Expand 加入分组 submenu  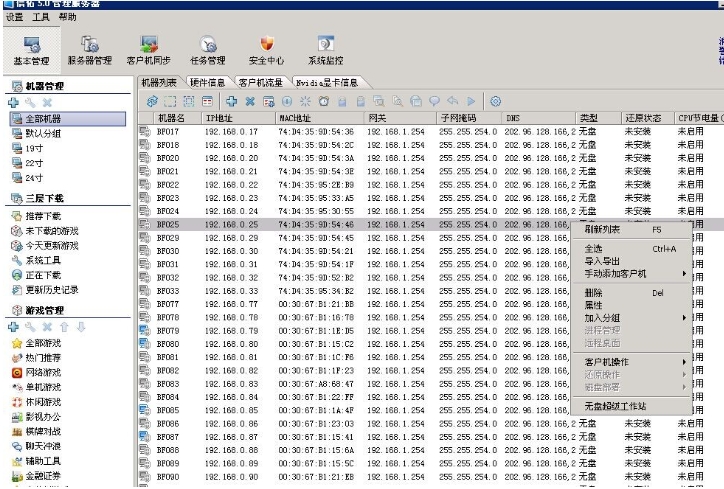(x=632, y=318)
